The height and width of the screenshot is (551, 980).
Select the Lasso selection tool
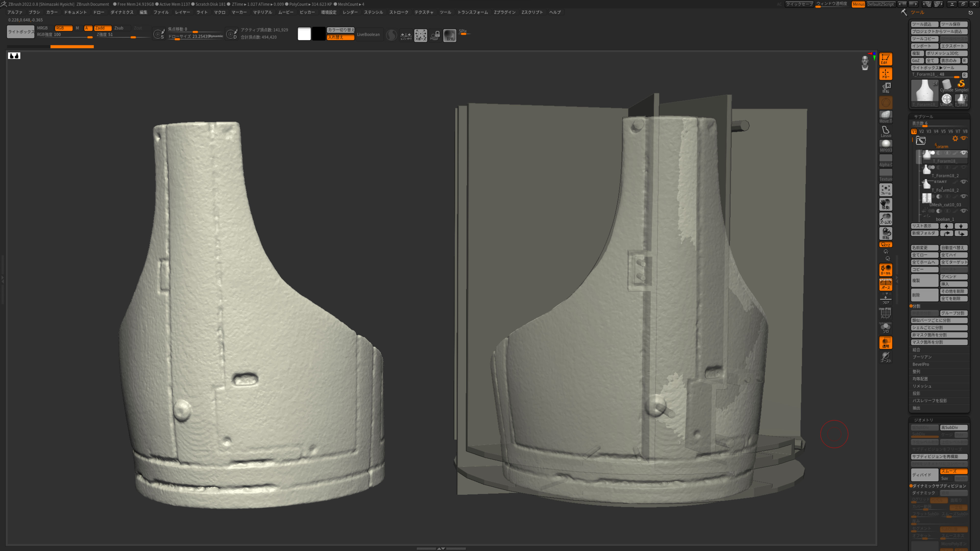point(885,132)
